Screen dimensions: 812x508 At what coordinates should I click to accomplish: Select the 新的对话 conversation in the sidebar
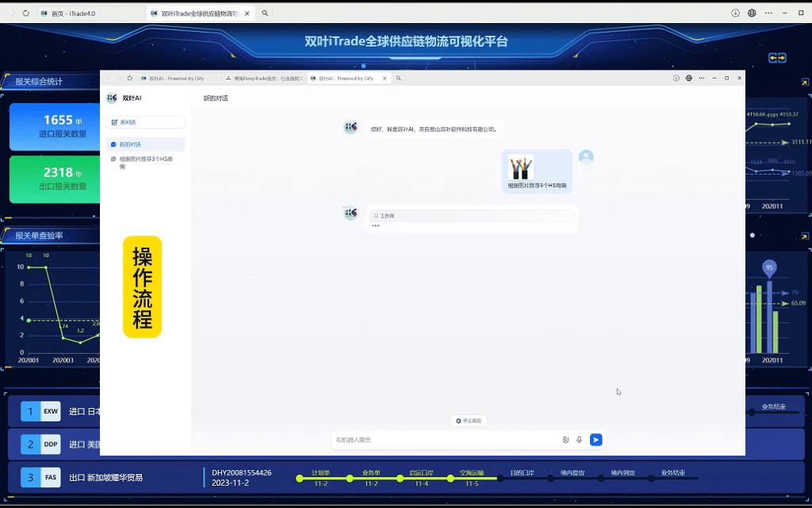[x=146, y=144]
